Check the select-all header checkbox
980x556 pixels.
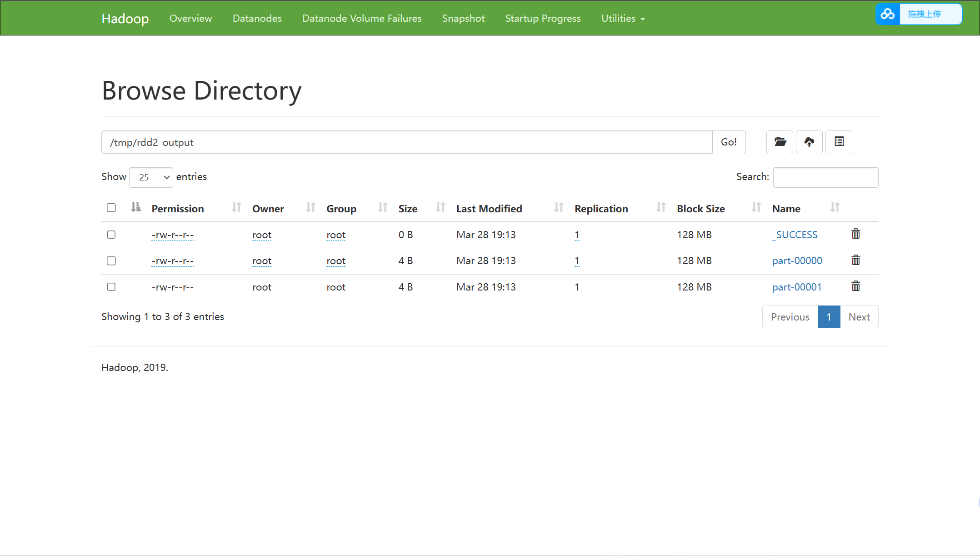tap(111, 208)
